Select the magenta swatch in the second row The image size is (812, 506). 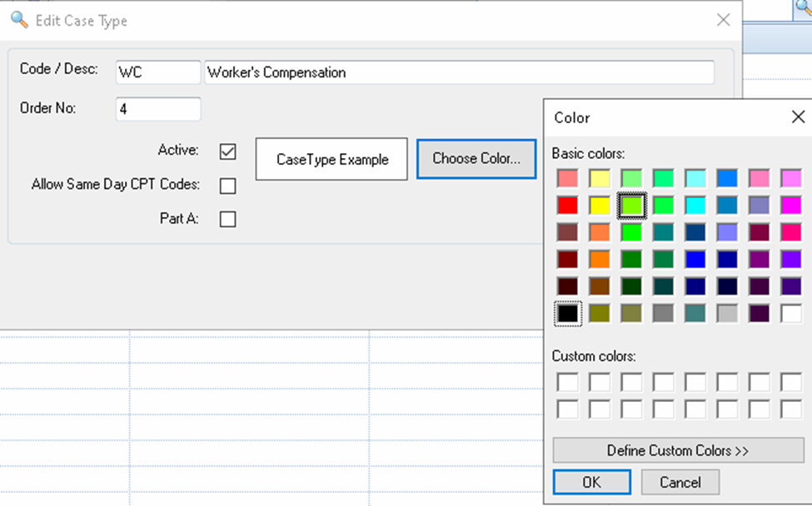[789, 205]
